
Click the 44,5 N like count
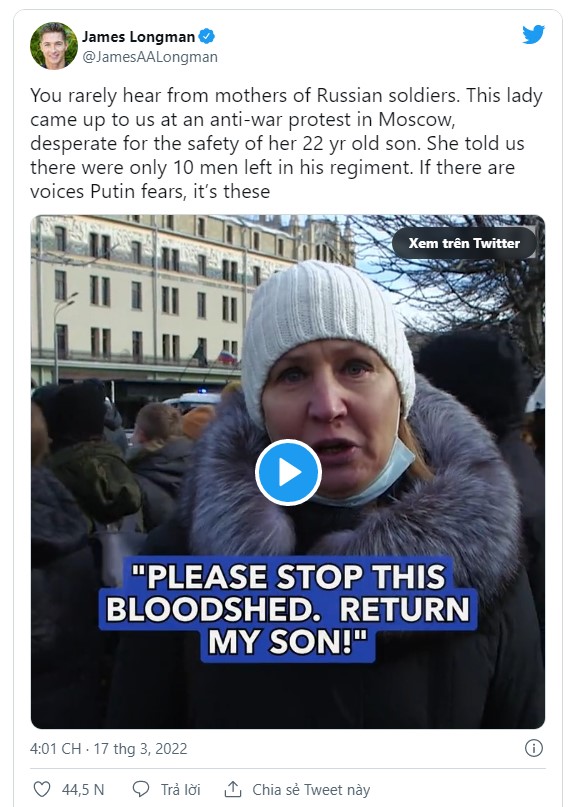pyautogui.click(x=83, y=790)
